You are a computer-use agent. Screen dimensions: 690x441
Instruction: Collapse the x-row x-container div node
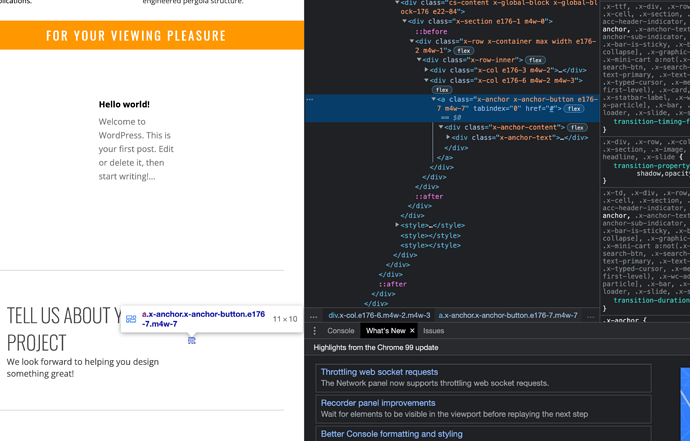click(412, 41)
